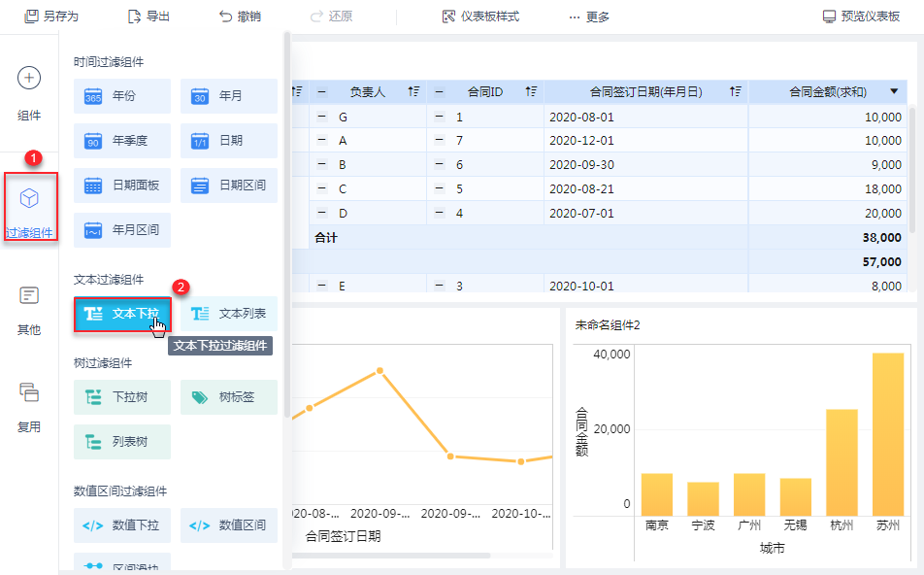Image resolution: width=924 pixels, height=575 pixels.
Task: Collapse the 合同ID 5 row
Action: (439, 188)
